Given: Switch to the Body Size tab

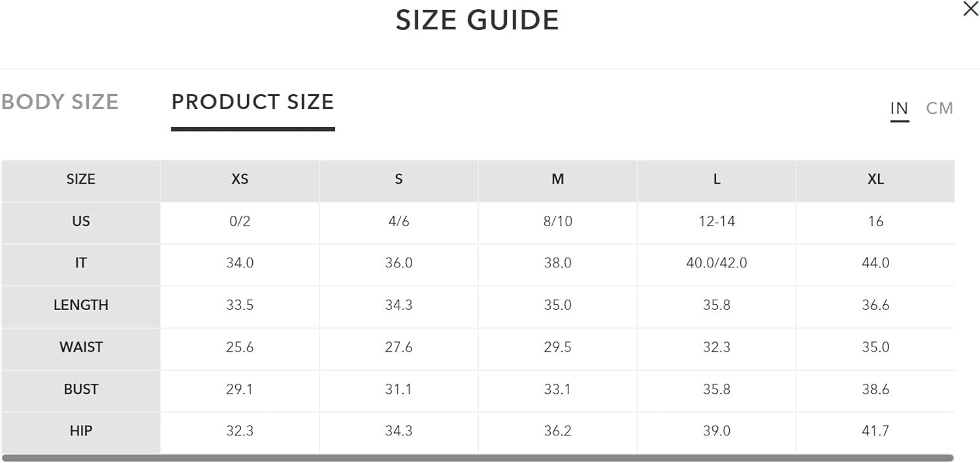Looking at the screenshot, I should (59, 102).
